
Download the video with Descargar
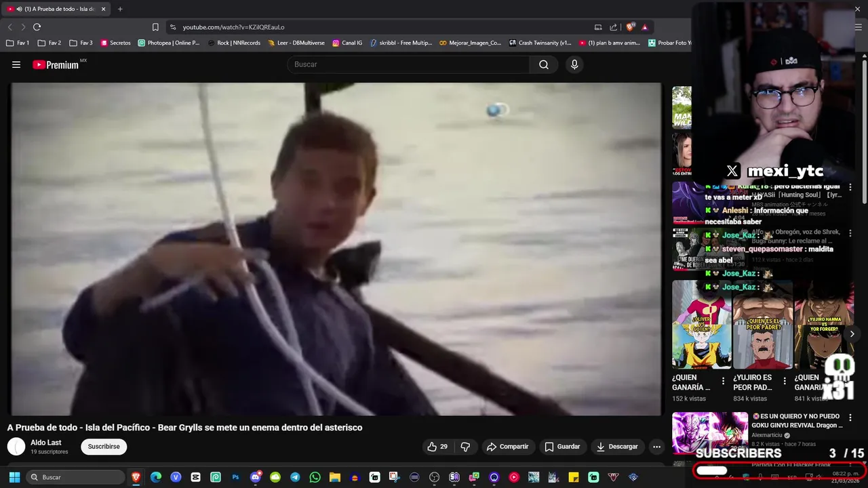pos(617,447)
